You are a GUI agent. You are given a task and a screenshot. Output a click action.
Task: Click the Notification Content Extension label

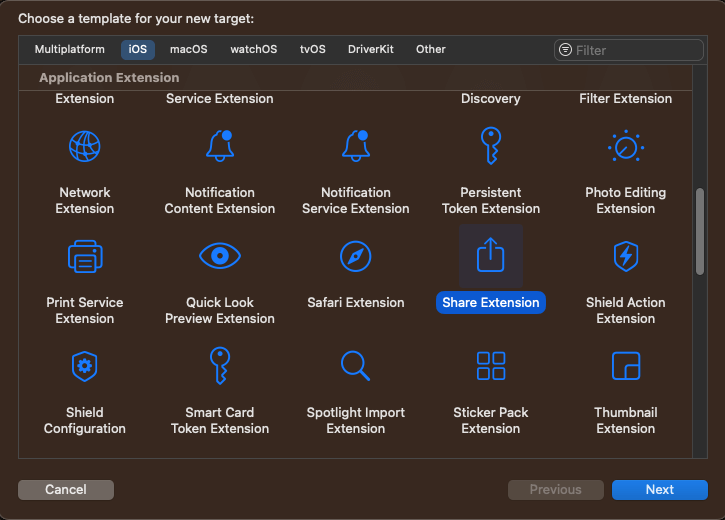pos(220,201)
